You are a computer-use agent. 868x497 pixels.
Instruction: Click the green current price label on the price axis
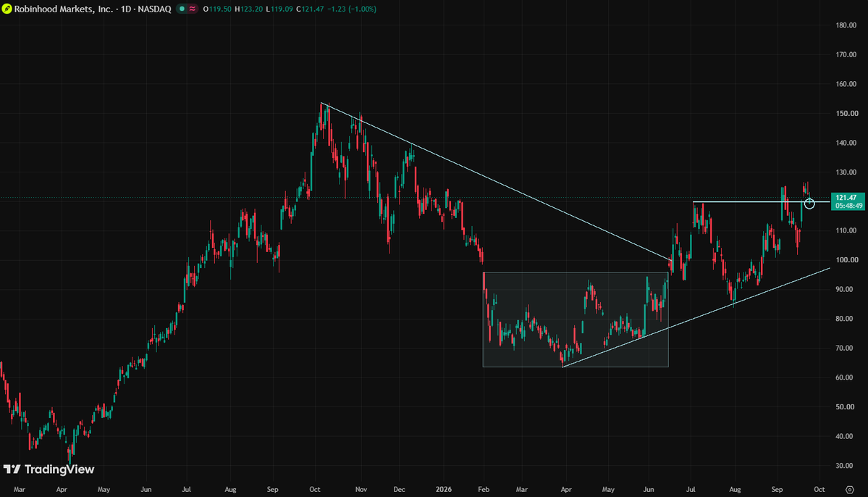847,201
